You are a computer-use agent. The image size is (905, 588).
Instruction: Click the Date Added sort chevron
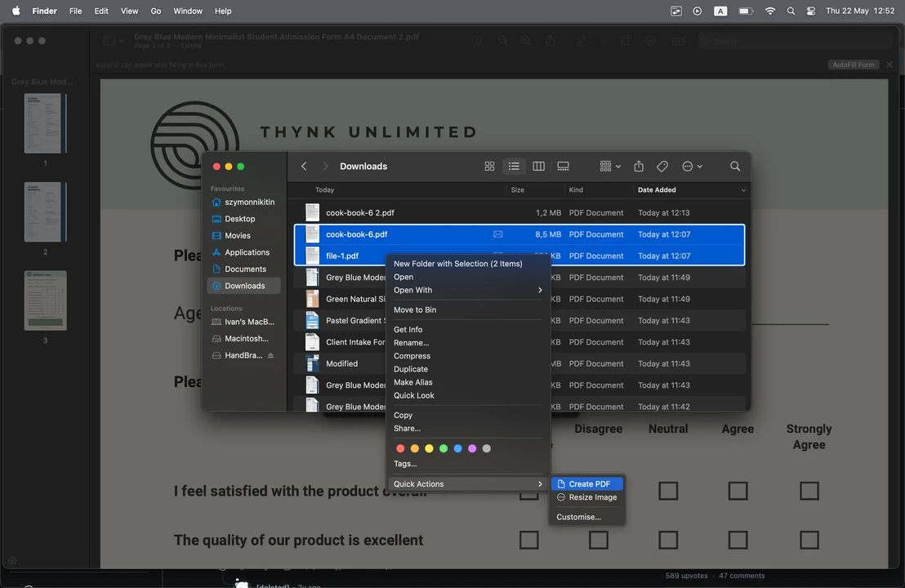click(743, 189)
